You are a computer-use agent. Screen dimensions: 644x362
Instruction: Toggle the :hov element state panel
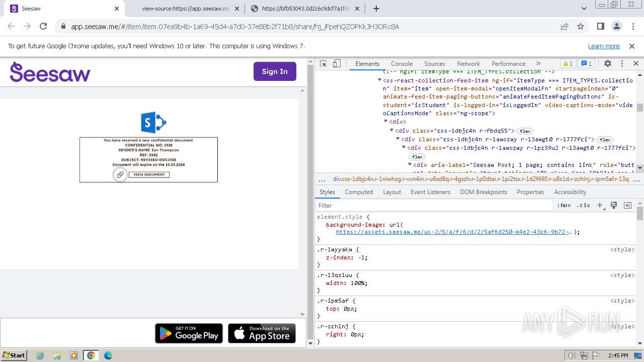(x=564, y=206)
